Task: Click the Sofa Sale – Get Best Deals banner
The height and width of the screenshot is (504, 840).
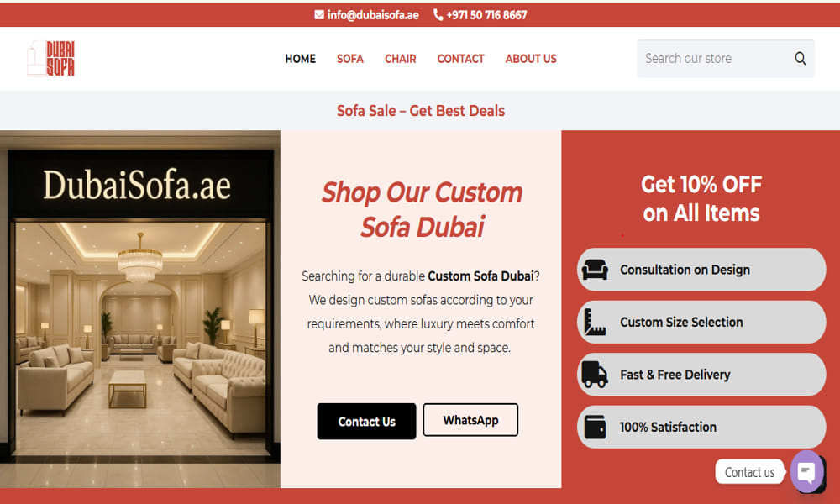Action: [x=421, y=110]
